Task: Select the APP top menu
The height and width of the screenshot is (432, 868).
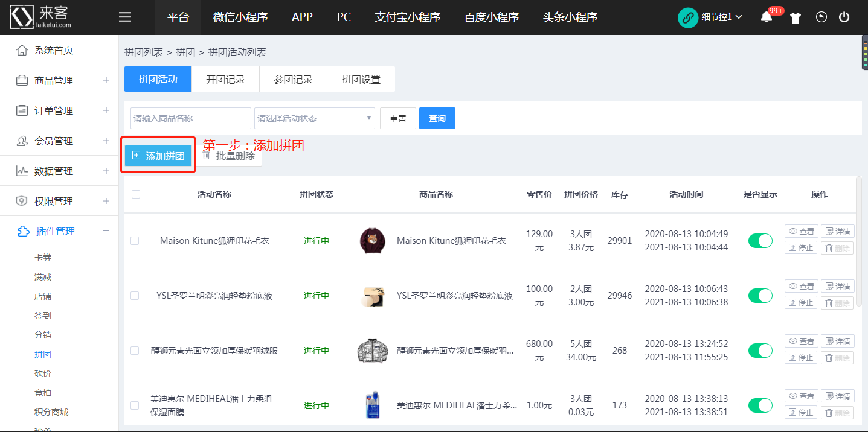Action: tap(302, 17)
